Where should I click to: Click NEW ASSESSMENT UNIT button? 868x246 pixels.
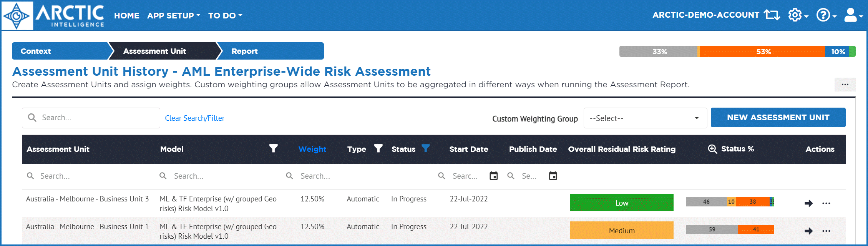click(778, 118)
